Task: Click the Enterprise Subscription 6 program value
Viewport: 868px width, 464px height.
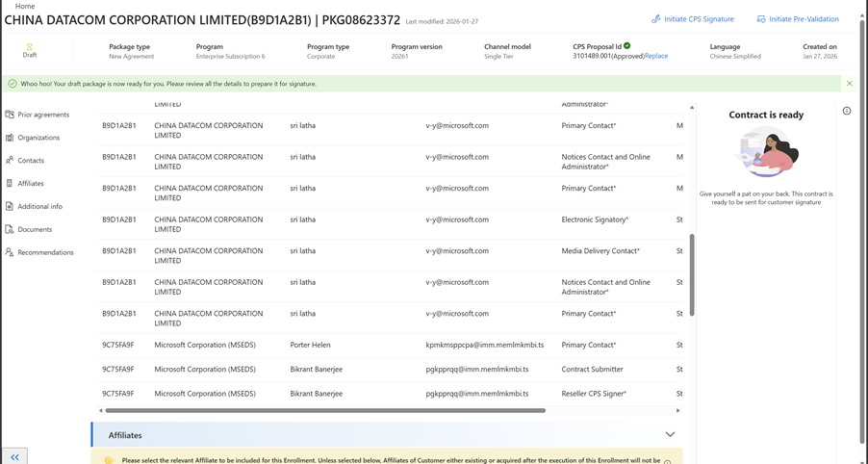Action: pyautogui.click(x=230, y=56)
